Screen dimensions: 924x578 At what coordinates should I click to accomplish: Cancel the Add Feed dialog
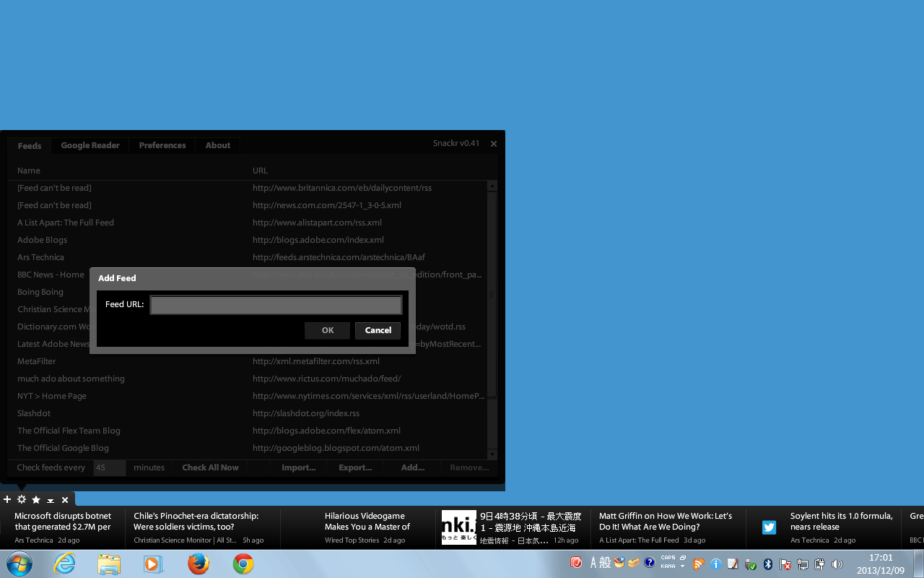tap(378, 330)
